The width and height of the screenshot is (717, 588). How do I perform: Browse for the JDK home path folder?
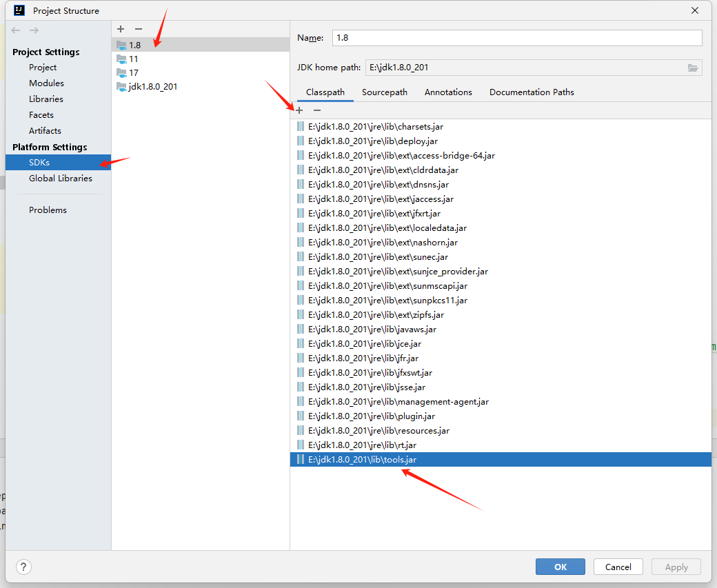pos(693,68)
